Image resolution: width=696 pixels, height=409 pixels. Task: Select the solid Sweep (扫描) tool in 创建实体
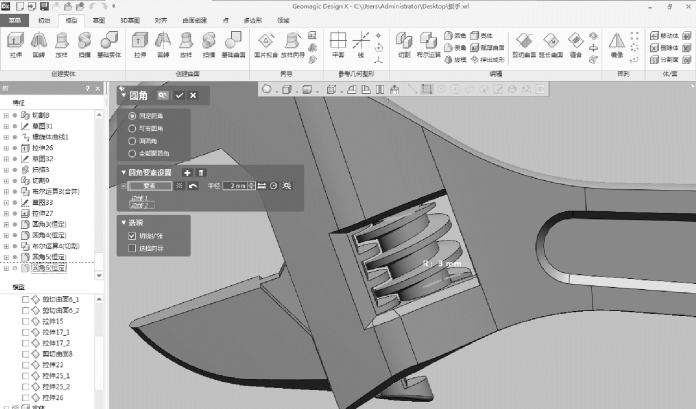tap(84, 45)
